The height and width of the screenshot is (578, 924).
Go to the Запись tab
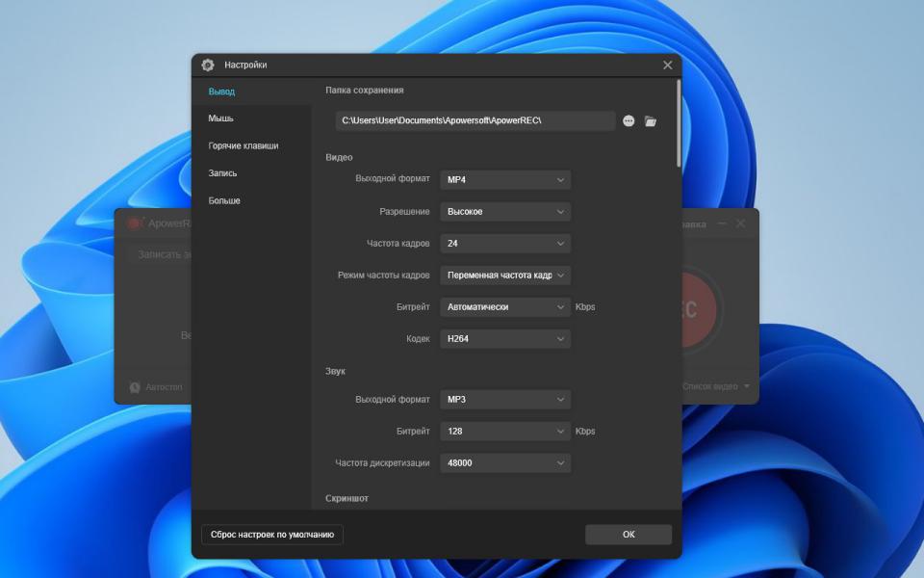coord(222,173)
